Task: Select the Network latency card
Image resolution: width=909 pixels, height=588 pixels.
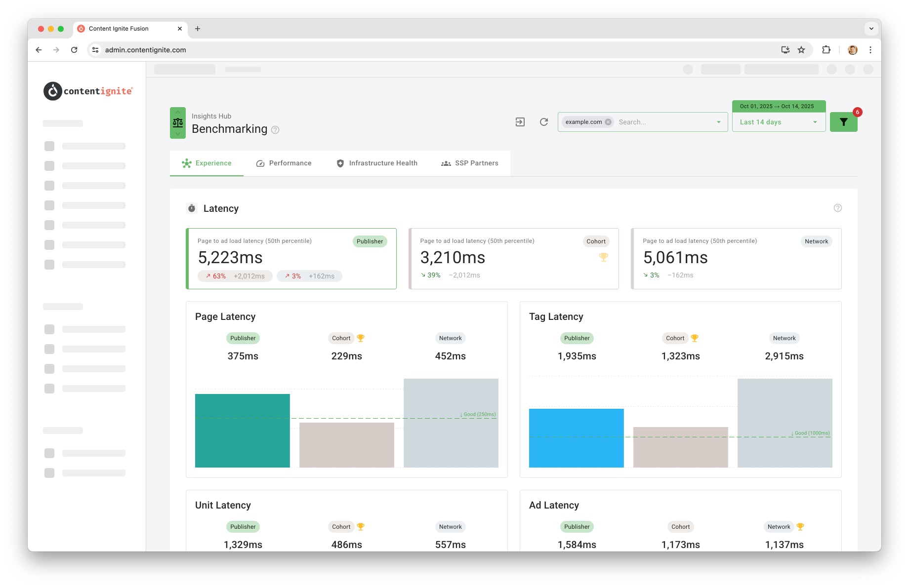Action: 736,259
